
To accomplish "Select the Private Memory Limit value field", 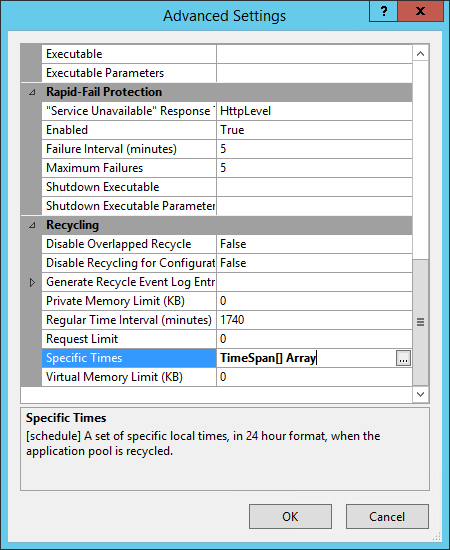I will pyautogui.click(x=314, y=301).
